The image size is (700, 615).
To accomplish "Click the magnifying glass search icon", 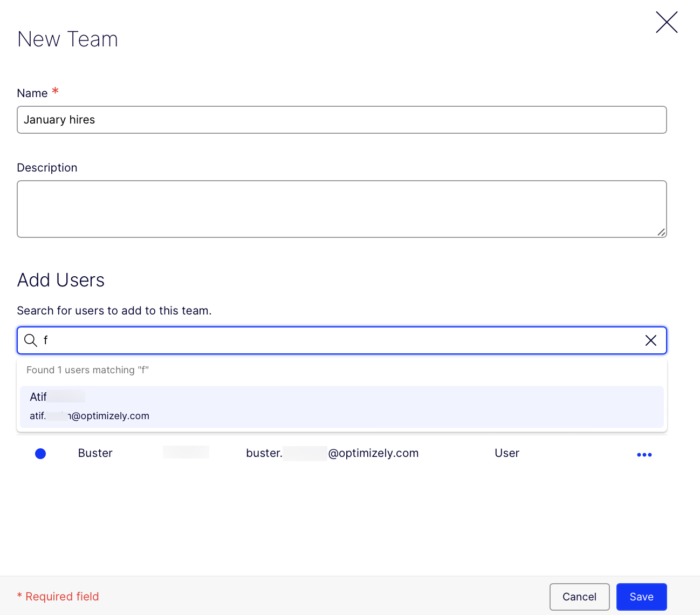I will (31, 340).
